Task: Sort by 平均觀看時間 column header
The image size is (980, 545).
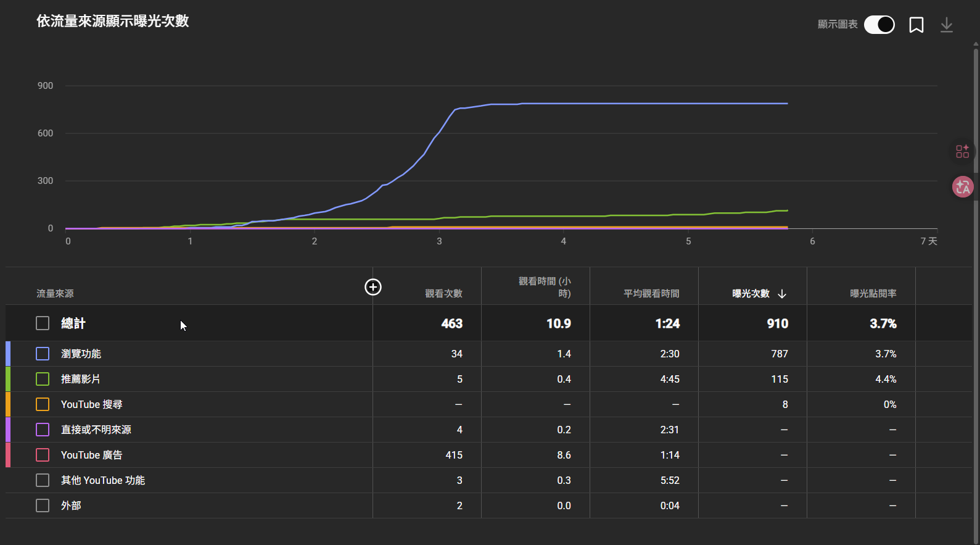Action: [x=651, y=294]
